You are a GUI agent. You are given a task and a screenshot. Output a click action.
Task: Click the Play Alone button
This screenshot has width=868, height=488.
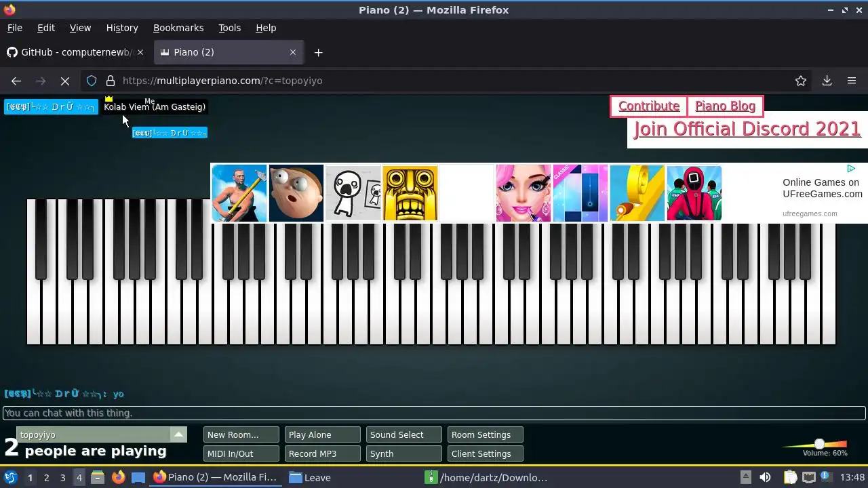tap(323, 435)
